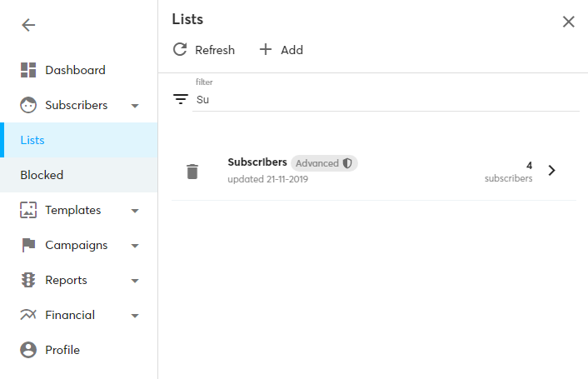
Task: Refresh the lists
Action: tap(204, 50)
